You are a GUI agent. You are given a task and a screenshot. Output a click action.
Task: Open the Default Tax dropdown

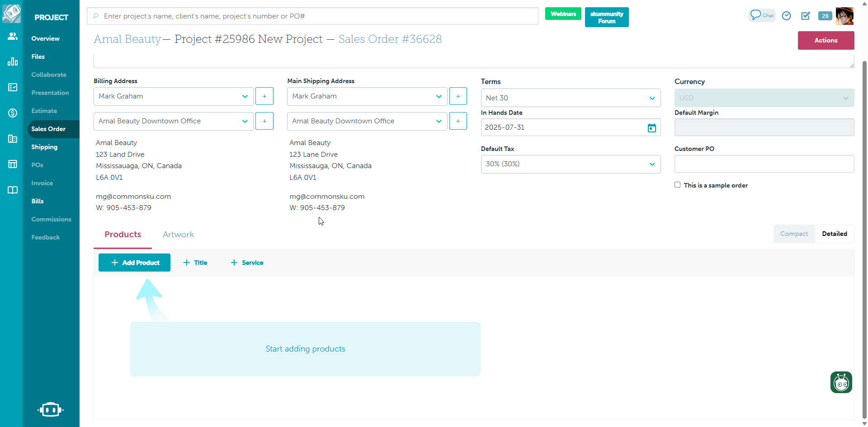571,164
